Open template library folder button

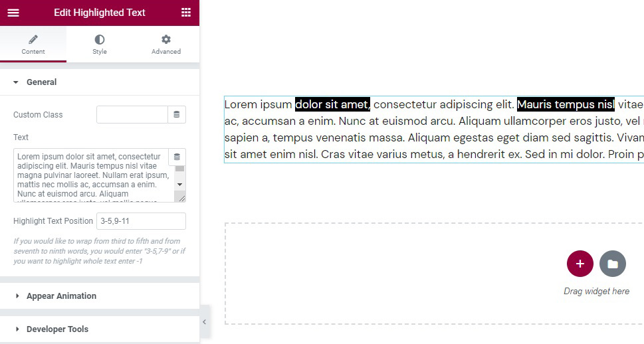613,264
